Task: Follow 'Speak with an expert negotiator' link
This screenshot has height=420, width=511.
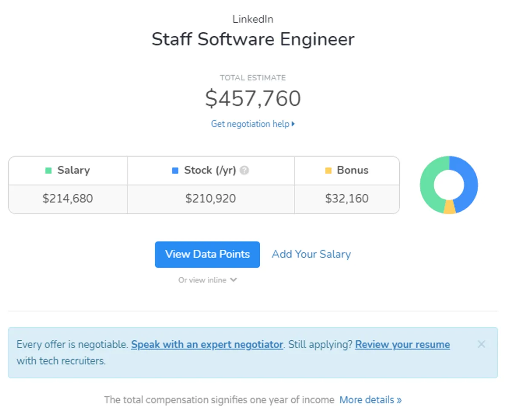Action: pyautogui.click(x=207, y=345)
